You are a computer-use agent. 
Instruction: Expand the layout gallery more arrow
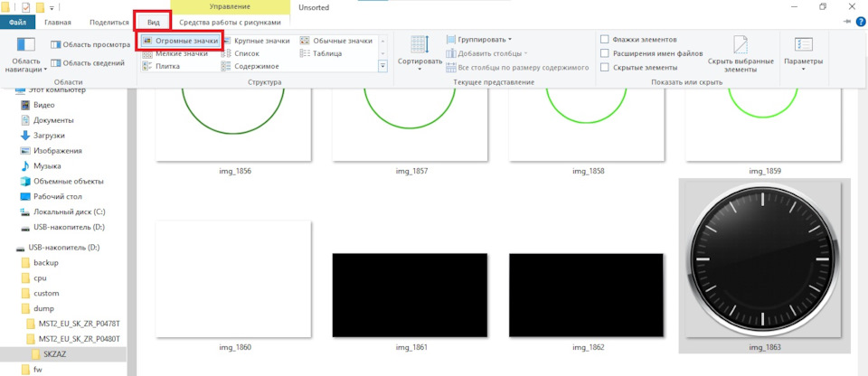point(382,66)
